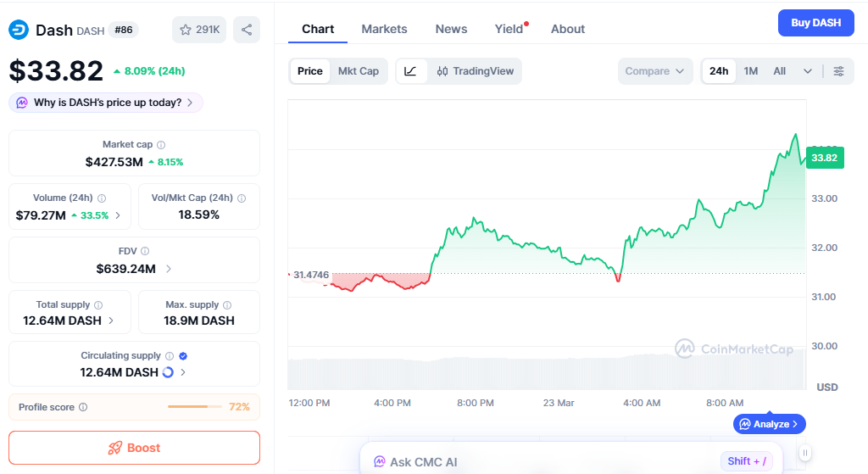
Task: Click the Buy DASH button
Action: 816,23
